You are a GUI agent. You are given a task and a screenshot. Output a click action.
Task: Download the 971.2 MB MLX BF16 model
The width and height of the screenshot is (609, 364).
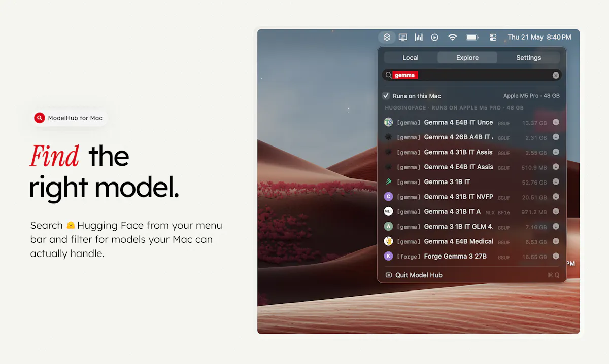coord(556,211)
